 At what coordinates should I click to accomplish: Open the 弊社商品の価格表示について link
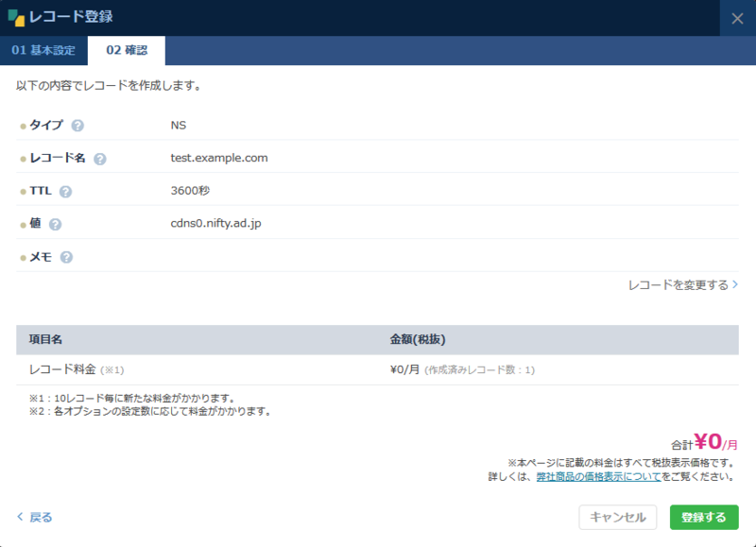coord(598,477)
